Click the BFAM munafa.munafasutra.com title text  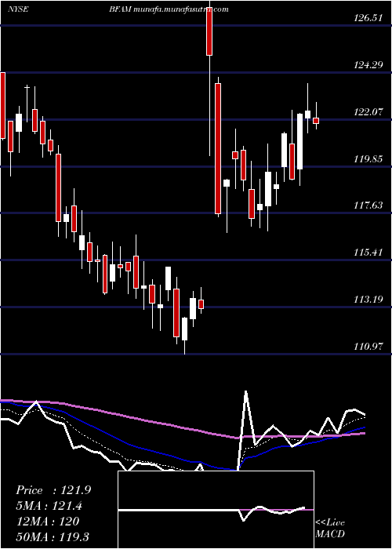tap(169, 9)
